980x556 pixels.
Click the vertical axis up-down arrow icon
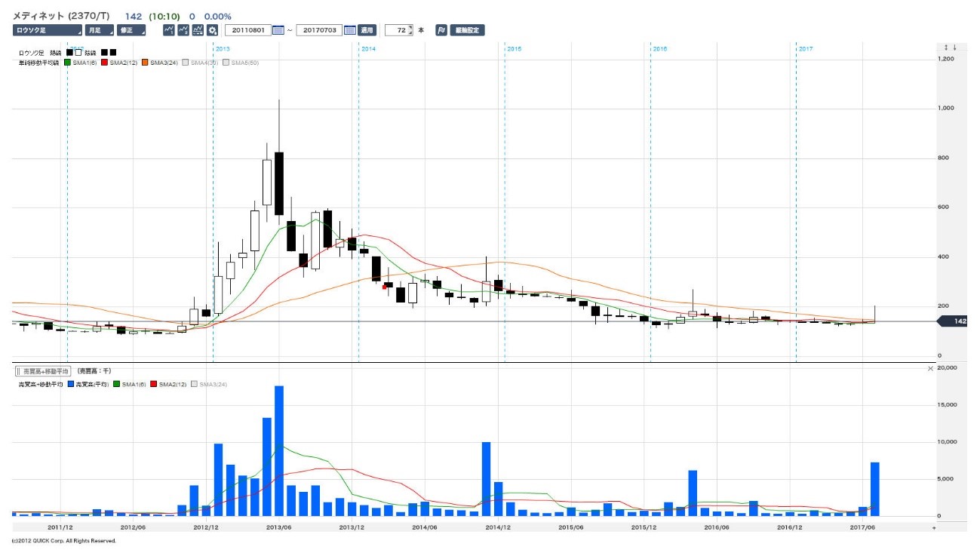tap(951, 48)
